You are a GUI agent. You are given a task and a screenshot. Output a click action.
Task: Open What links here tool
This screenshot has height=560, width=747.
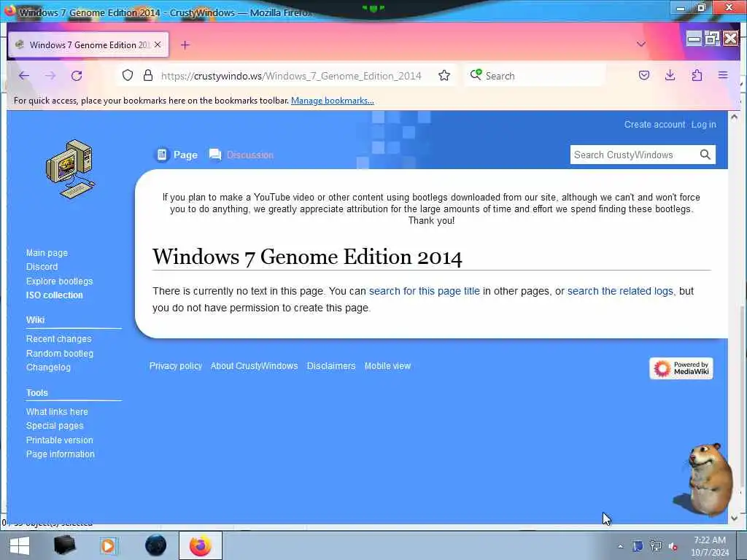57,411
